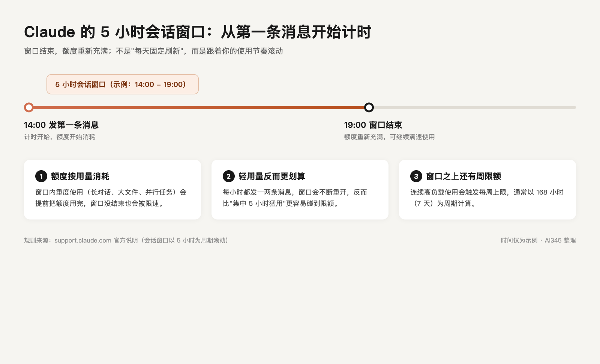This screenshot has height=364, width=600.
Task: Click the number 3 circle icon
Action: pyautogui.click(x=416, y=176)
